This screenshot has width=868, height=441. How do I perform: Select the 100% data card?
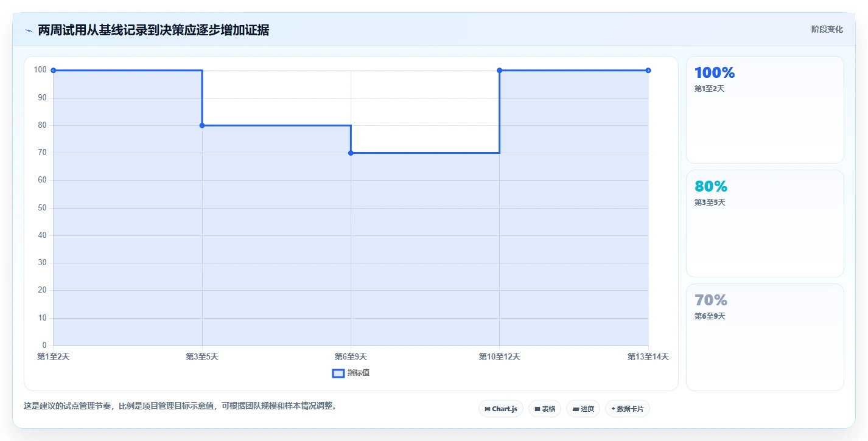click(x=765, y=110)
